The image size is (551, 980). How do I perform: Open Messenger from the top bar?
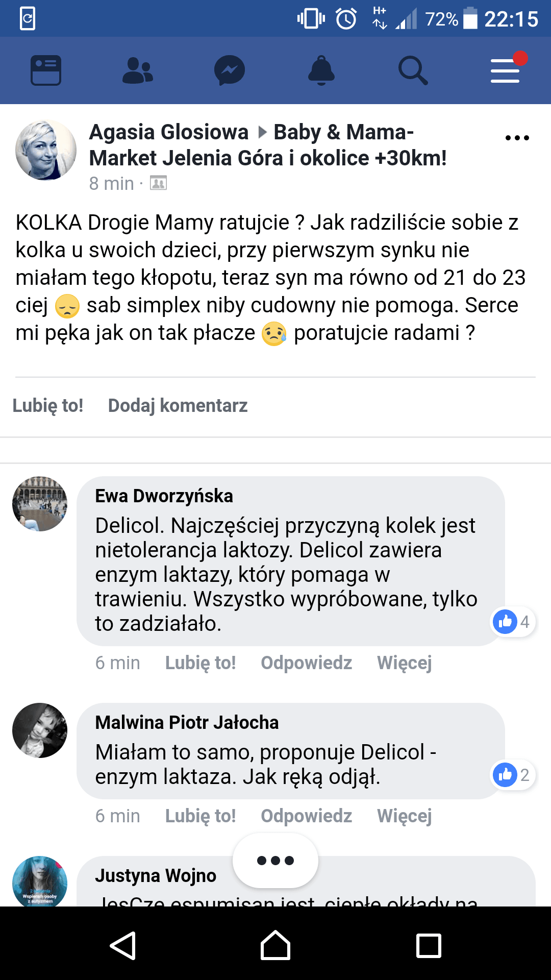point(230,70)
